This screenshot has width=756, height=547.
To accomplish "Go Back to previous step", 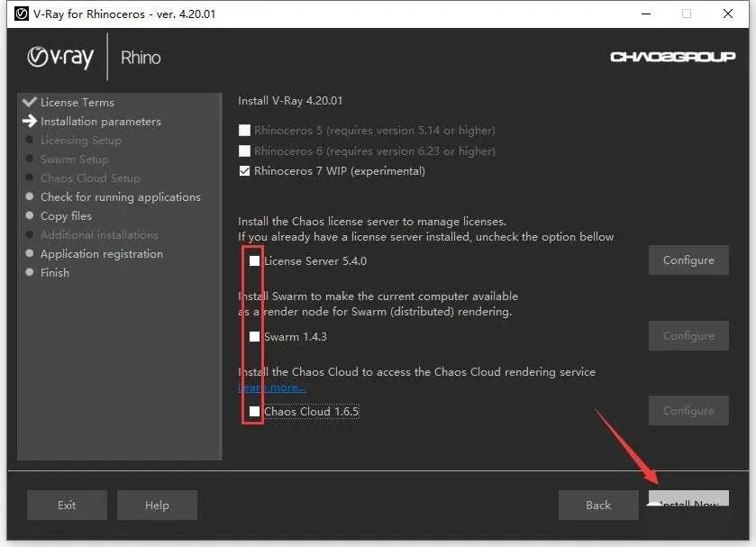I will [x=598, y=505].
